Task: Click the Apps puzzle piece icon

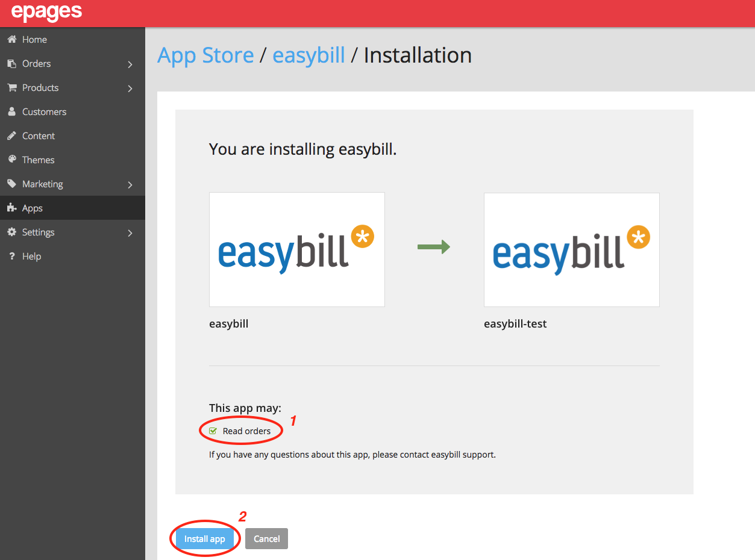Action: (x=11, y=208)
